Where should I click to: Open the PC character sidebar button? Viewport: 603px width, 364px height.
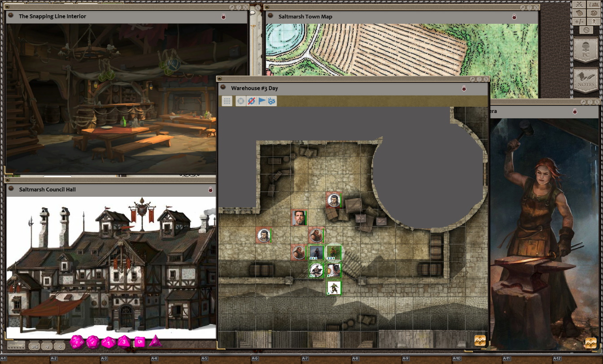click(x=586, y=50)
